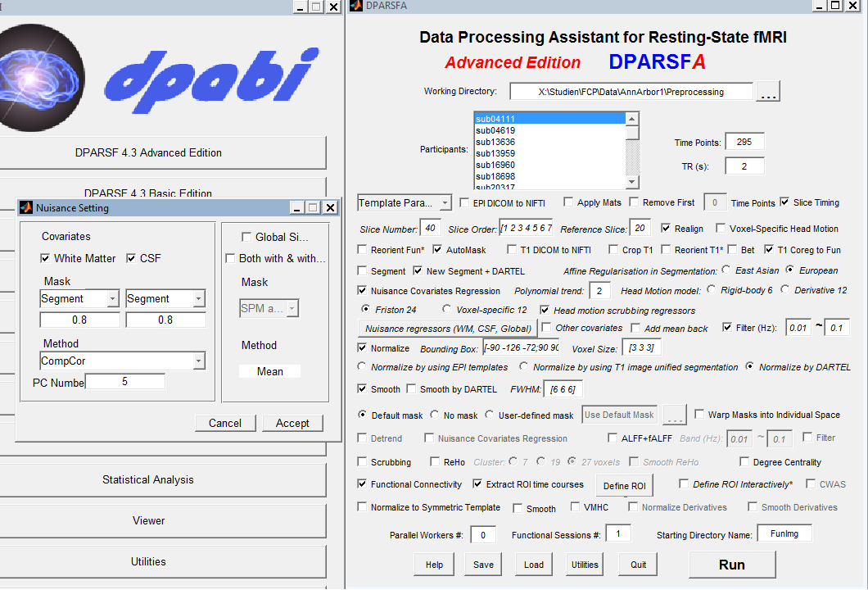Click the dpabi brain logo image
The image size is (868, 590).
[40, 78]
